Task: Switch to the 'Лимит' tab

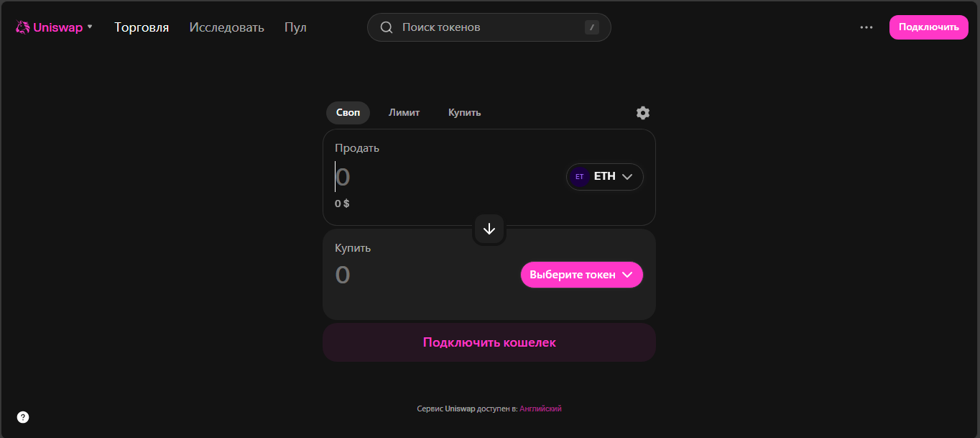Action: pyautogui.click(x=404, y=113)
